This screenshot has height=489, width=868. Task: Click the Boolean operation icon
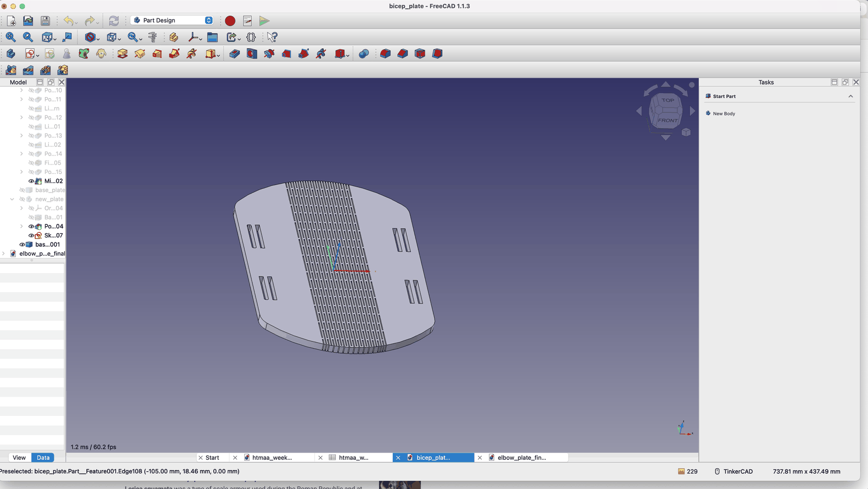click(x=364, y=54)
